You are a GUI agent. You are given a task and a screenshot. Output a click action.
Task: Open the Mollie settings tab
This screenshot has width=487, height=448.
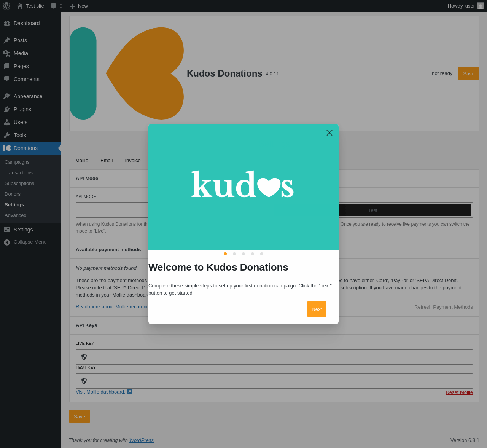[x=82, y=161]
